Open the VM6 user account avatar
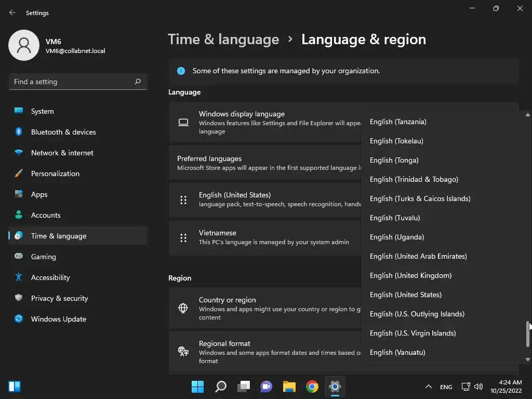The height and width of the screenshot is (399, 532). pyautogui.click(x=24, y=45)
